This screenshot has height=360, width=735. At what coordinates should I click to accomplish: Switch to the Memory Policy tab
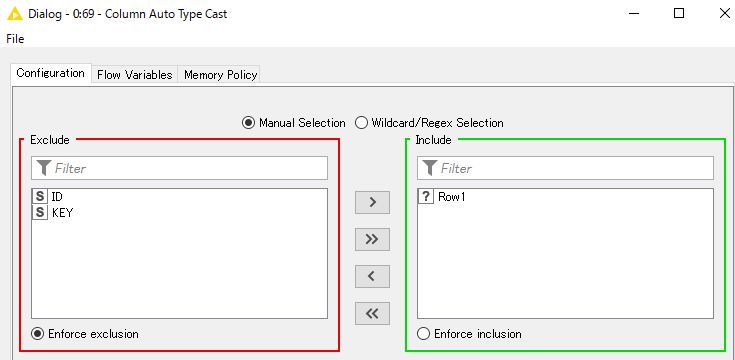coord(220,75)
